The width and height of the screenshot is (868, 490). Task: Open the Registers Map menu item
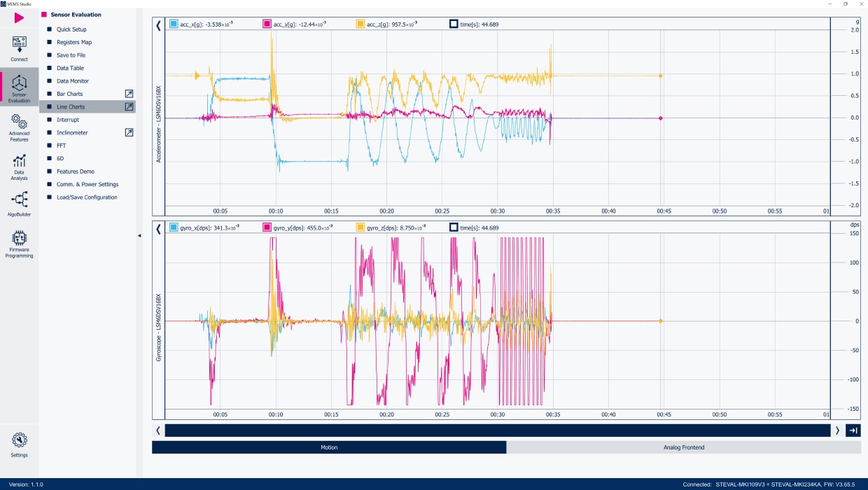pyautogui.click(x=74, y=42)
